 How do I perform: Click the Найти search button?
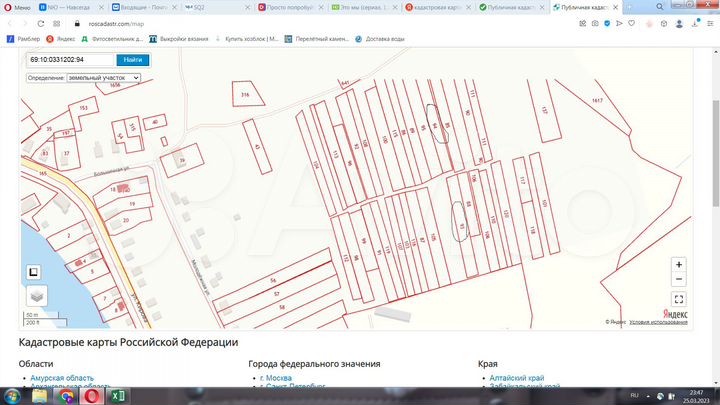pos(133,60)
